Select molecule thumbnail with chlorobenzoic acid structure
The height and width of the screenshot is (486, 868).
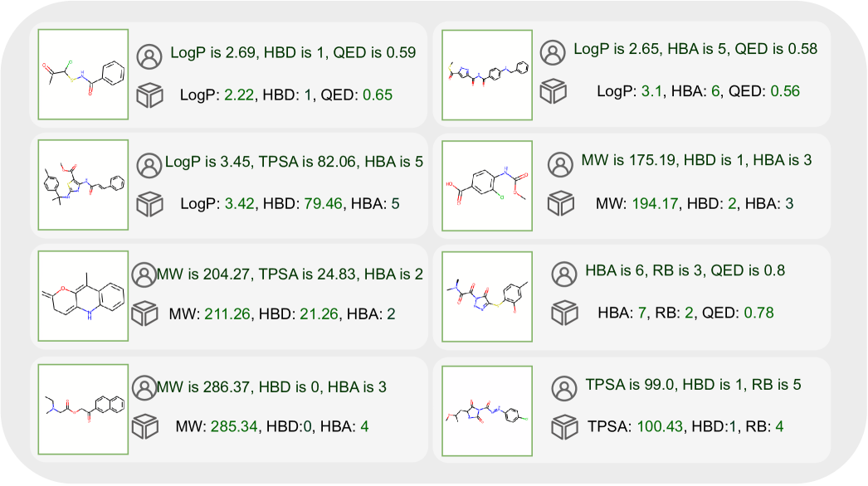pyautogui.click(x=486, y=185)
